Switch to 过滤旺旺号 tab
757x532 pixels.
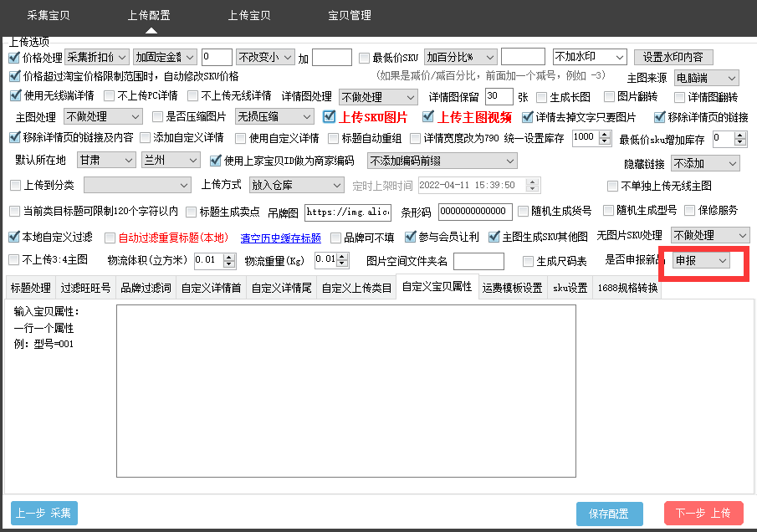(85, 289)
